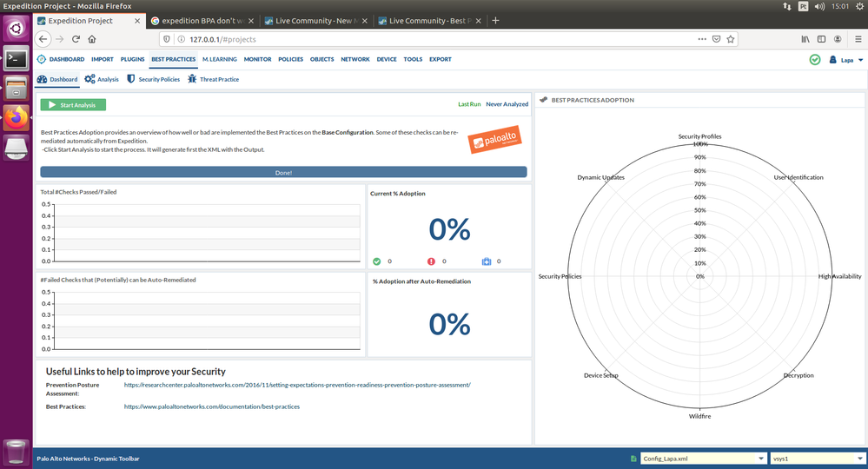Click the passed checks green icon
The width and height of the screenshot is (868, 469).
pos(377,261)
